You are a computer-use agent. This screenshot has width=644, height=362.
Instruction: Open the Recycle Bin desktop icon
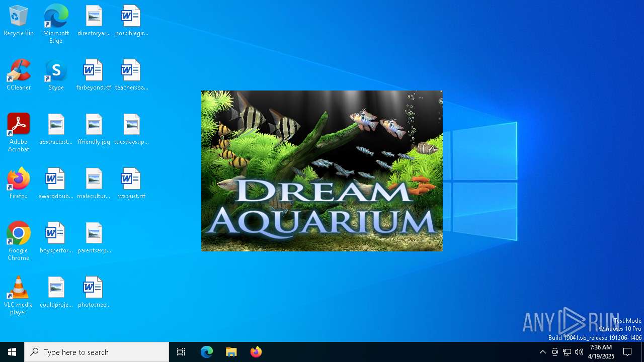(19, 21)
